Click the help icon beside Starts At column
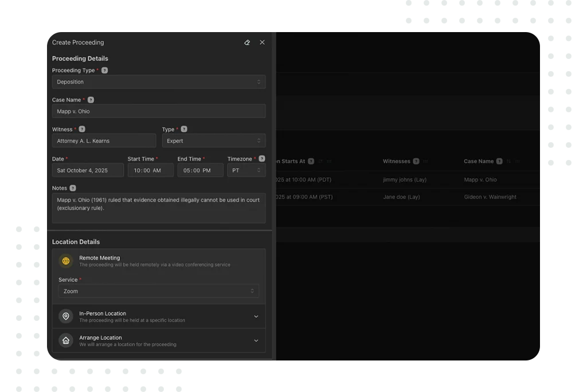 [311, 162]
